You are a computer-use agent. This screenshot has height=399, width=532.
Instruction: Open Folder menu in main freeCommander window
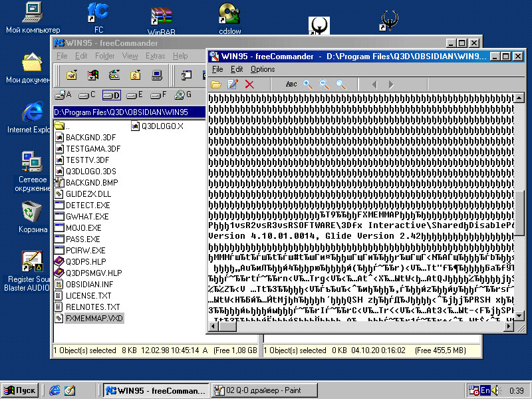105,56
